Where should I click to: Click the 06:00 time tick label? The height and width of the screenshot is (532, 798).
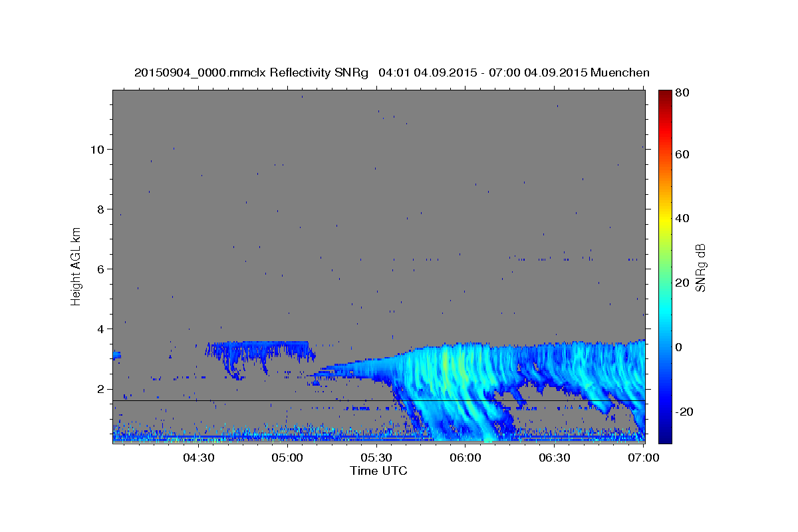click(465, 458)
